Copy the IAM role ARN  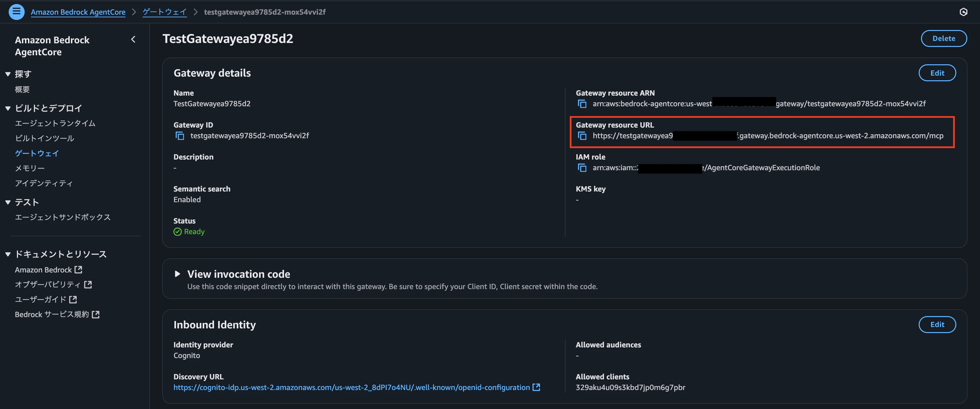coord(582,168)
